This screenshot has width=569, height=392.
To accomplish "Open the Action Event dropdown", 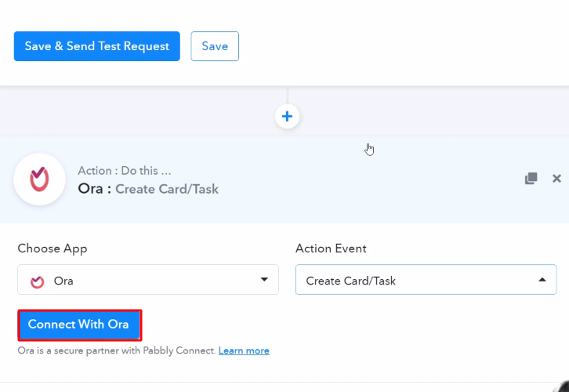I will point(426,279).
